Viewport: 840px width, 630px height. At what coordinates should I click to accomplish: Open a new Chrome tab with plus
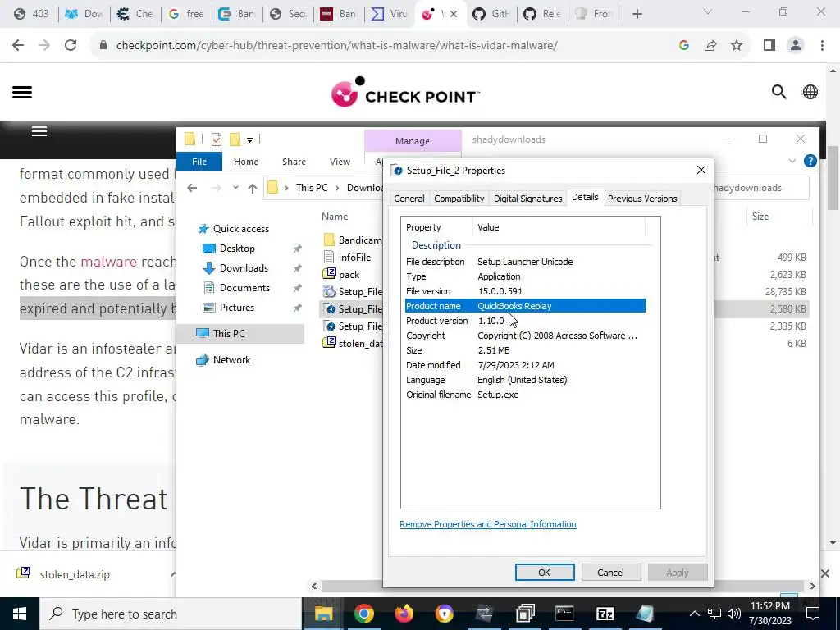[637, 14]
